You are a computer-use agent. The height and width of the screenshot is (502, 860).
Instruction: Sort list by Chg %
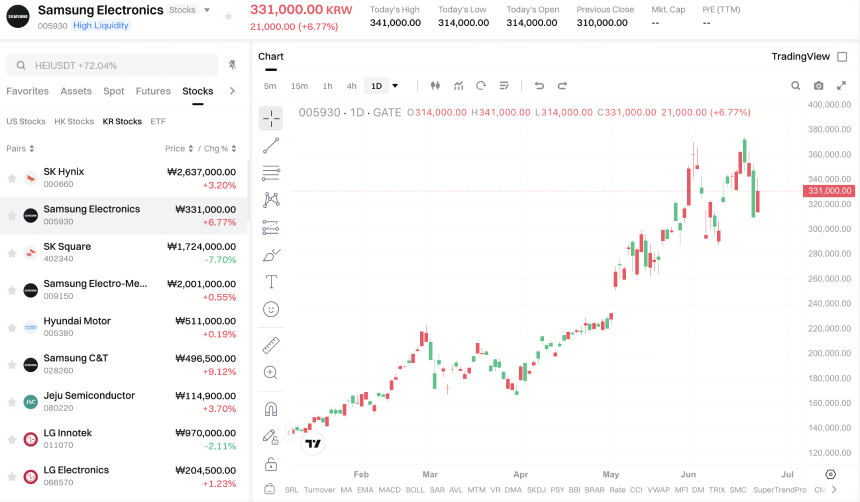click(x=220, y=149)
